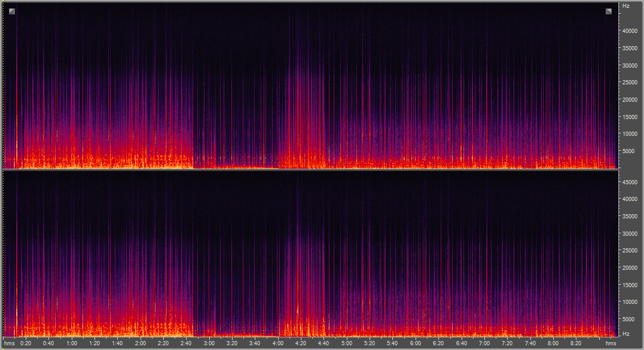The height and width of the screenshot is (350, 644).
Task: Click 10000 on the upper channel frequency scale
Action: (630, 134)
